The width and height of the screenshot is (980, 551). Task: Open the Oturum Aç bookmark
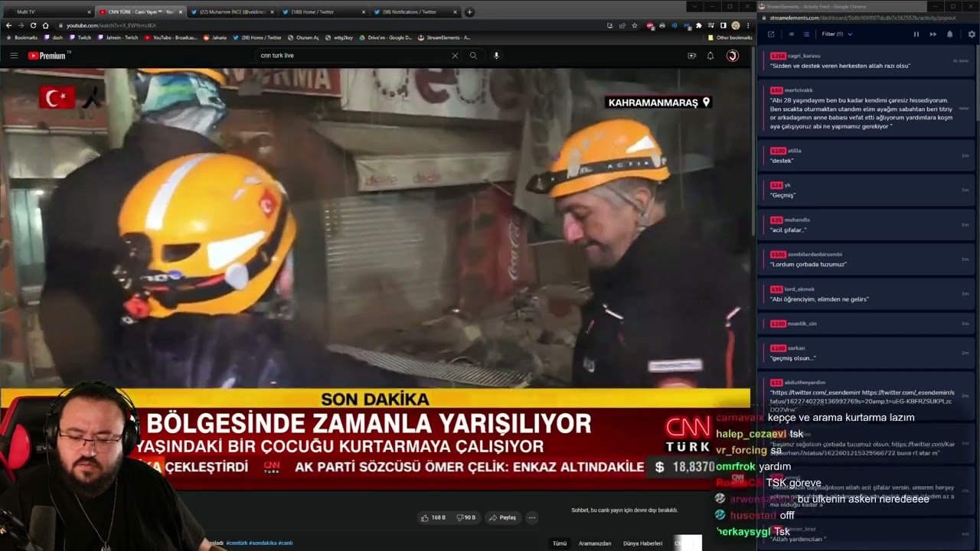click(x=303, y=37)
